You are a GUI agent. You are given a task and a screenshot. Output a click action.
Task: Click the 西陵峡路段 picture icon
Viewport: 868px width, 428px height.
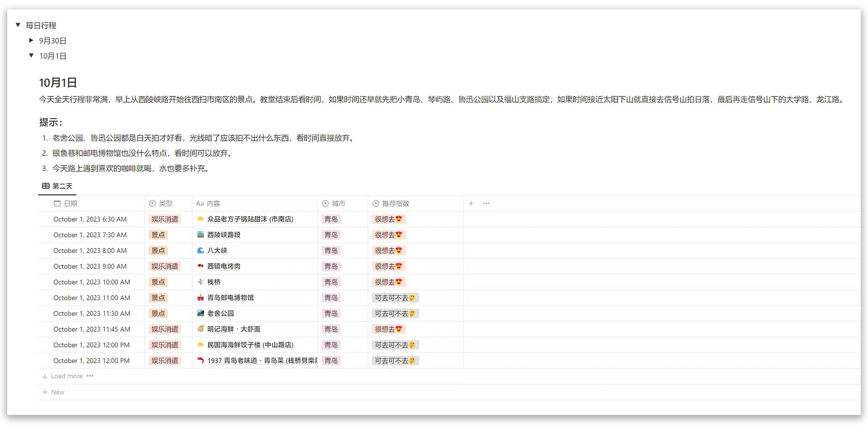(201, 235)
